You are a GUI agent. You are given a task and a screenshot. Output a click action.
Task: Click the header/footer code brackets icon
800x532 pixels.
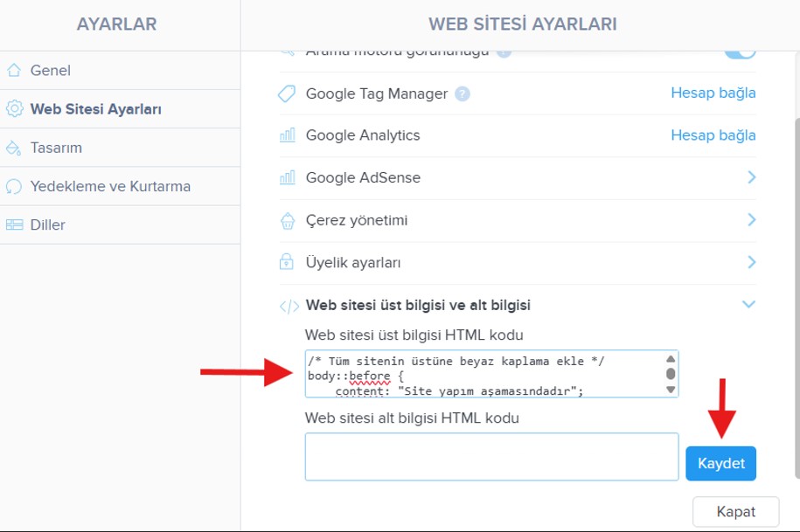(x=289, y=306)
